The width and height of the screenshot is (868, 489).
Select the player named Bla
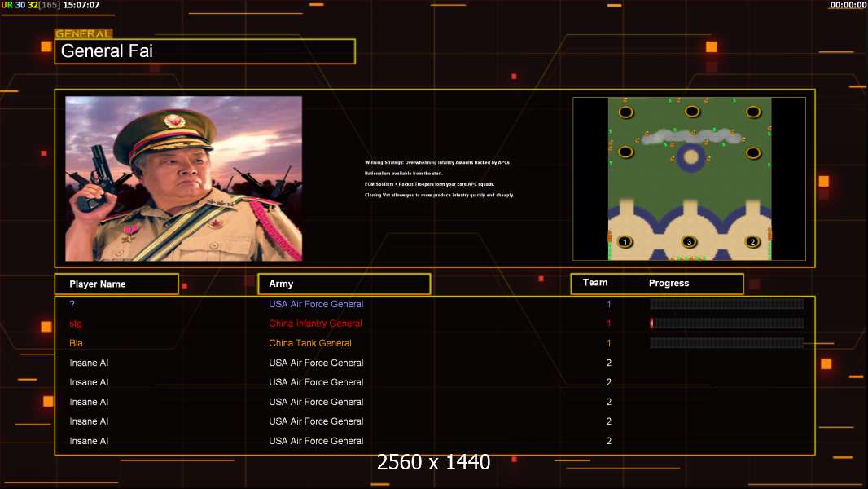76,343
